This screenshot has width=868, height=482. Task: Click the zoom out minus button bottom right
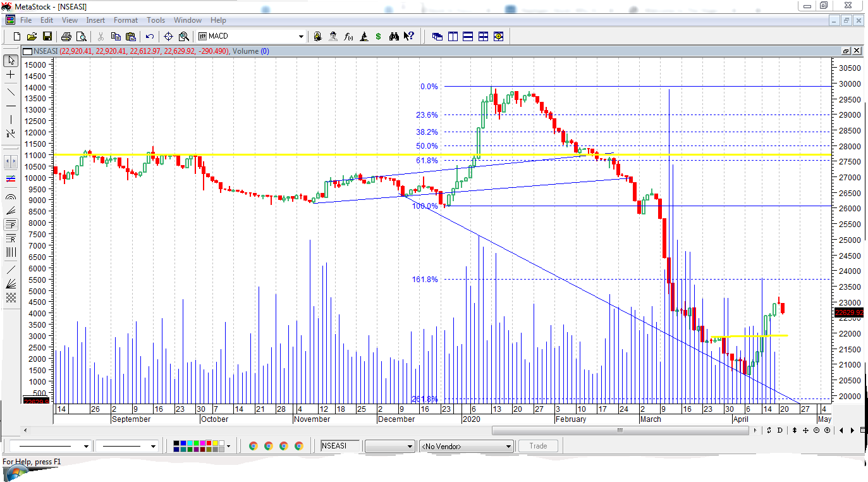[x=816, y=430]
